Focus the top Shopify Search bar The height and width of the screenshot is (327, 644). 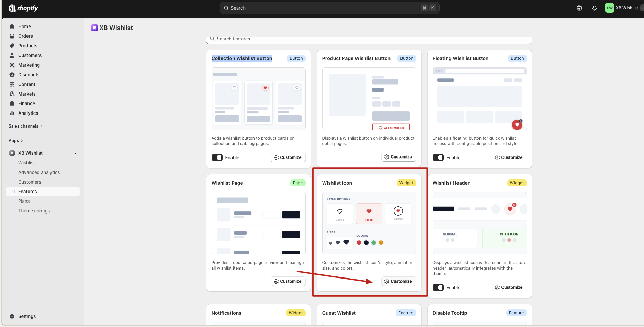click(x=329, y=8)
